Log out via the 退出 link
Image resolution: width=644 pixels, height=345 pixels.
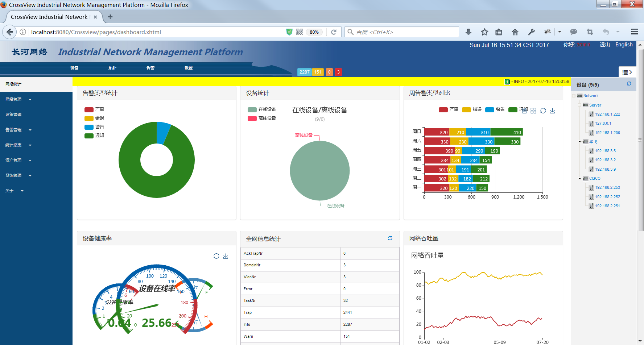point(604,45)
